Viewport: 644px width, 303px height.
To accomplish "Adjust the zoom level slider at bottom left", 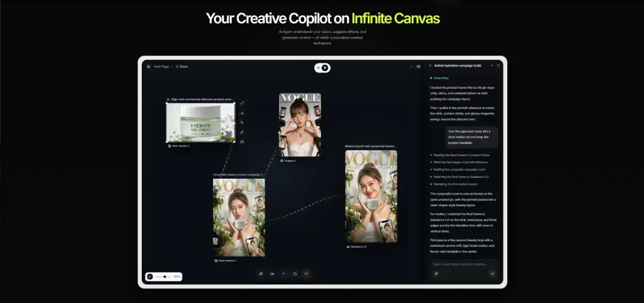I will coord(164,277).
